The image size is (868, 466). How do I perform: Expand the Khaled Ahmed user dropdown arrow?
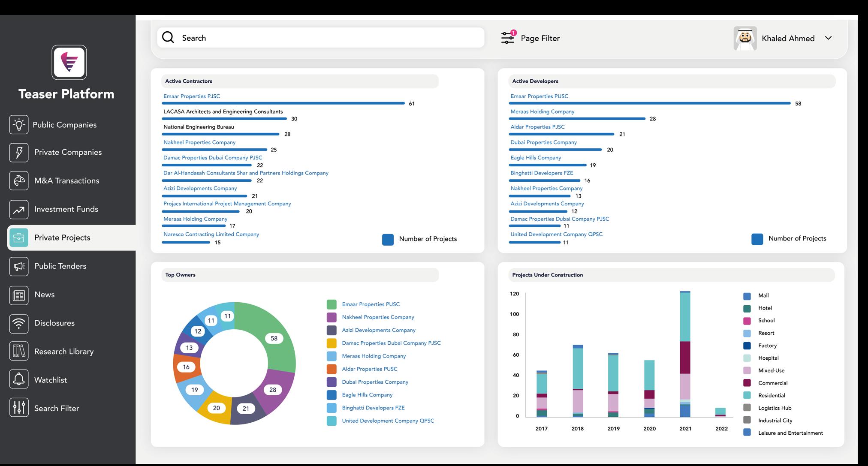(828, 38)
